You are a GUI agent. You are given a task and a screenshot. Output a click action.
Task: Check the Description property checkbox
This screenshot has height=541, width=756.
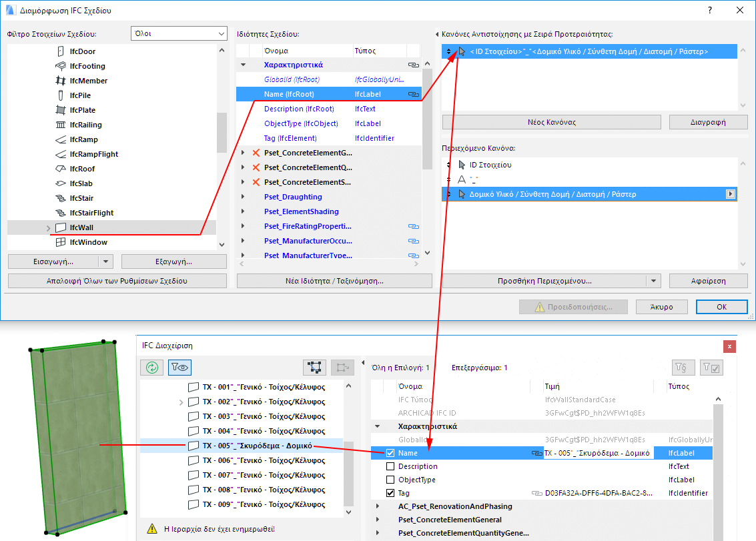point(390,467)
